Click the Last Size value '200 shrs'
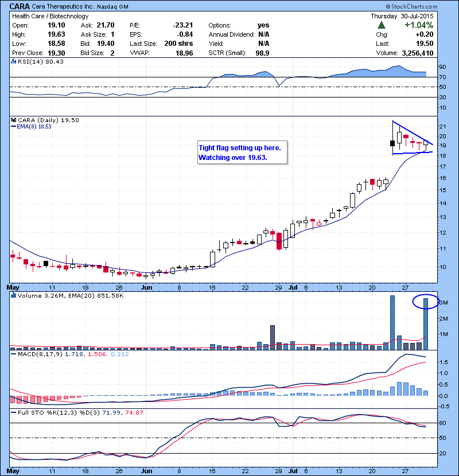 pos(178,44)
